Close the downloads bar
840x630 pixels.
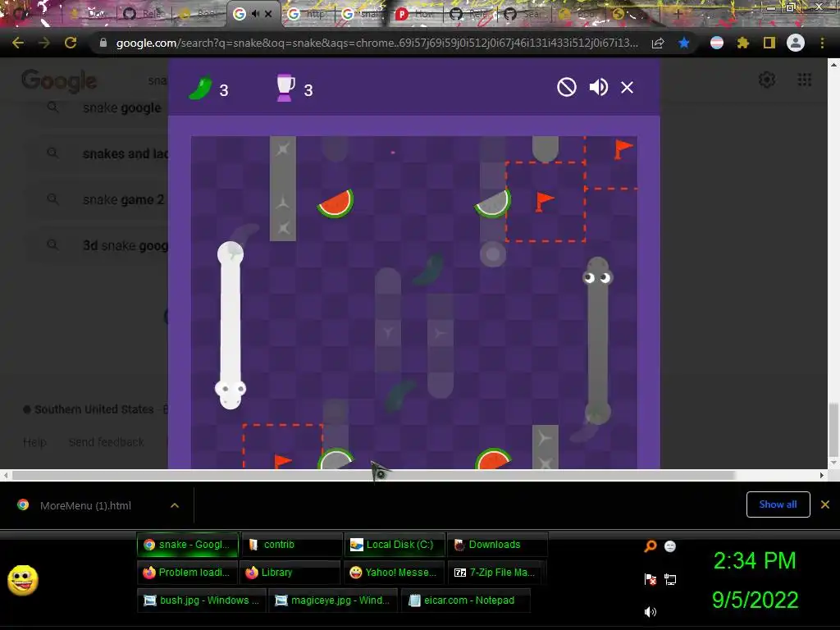825,504
